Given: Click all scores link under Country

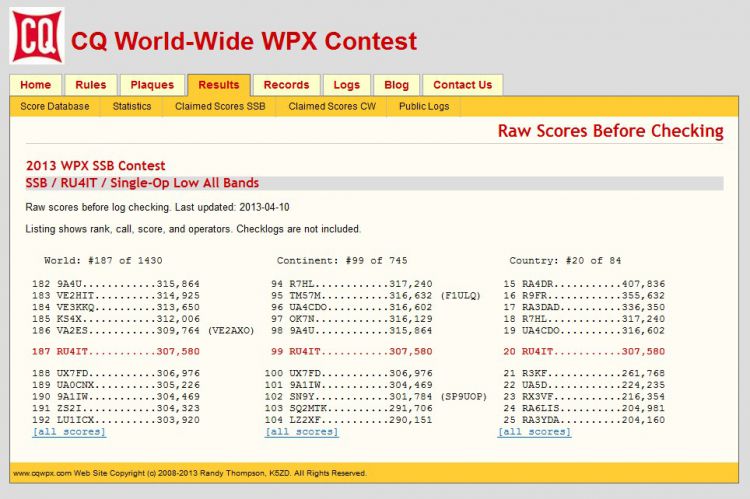Looking at the screenshot, I should tap(534, 432).
